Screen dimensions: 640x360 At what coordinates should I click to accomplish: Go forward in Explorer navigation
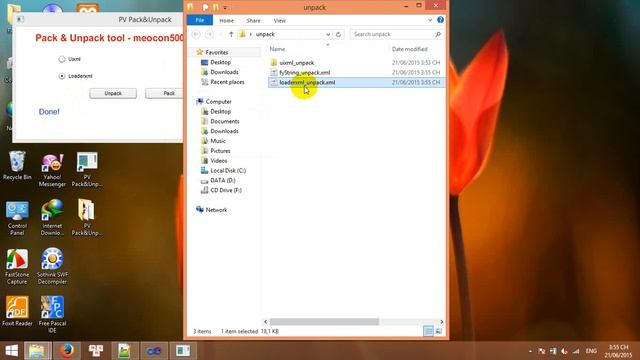coord(209,34)
